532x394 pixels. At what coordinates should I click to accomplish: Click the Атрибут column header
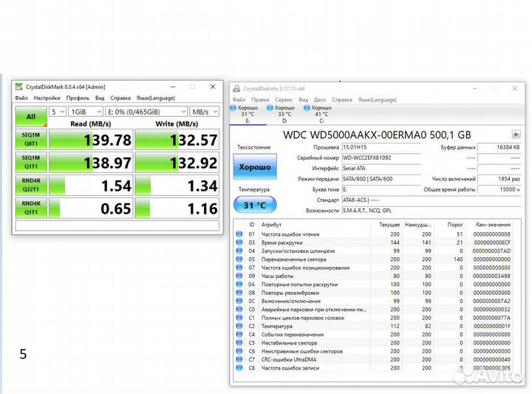(271, 225)
